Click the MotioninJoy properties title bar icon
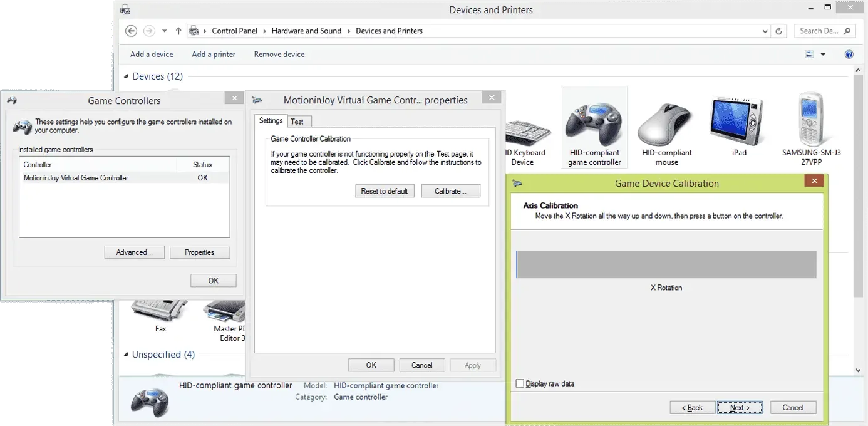Screen dimensions: 868x426 pos(257,100)
